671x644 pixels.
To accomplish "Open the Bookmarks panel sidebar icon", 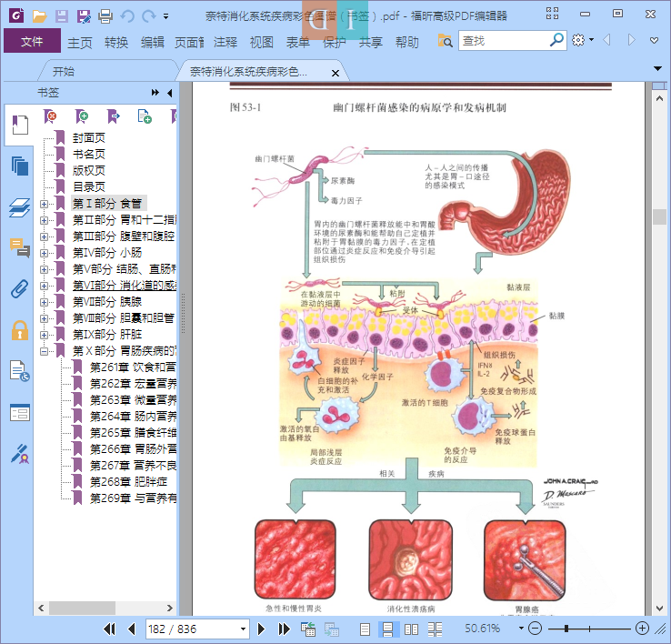I will pyautogui.click(x=19, y=125).
